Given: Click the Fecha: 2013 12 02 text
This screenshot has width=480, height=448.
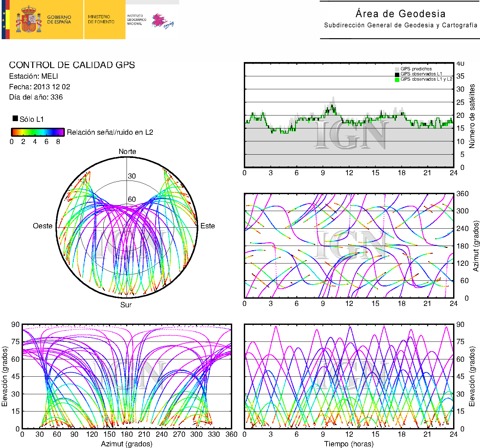Looking at the screenshot, I should tap(40, 87).
